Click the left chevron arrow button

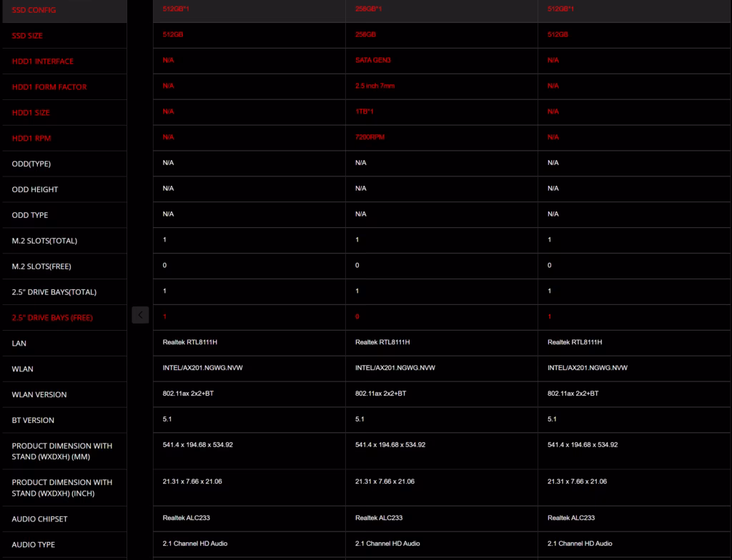click(x=140, y=315)
